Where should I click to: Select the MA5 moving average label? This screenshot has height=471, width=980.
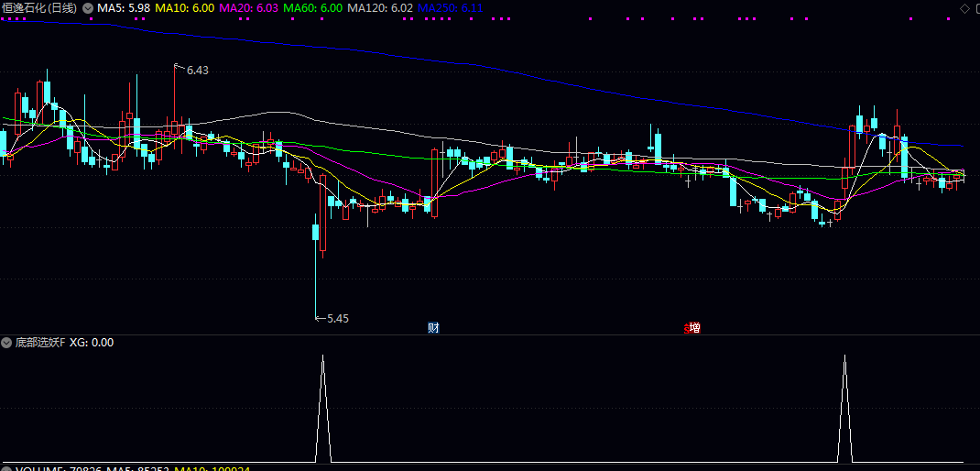(124, 8)
